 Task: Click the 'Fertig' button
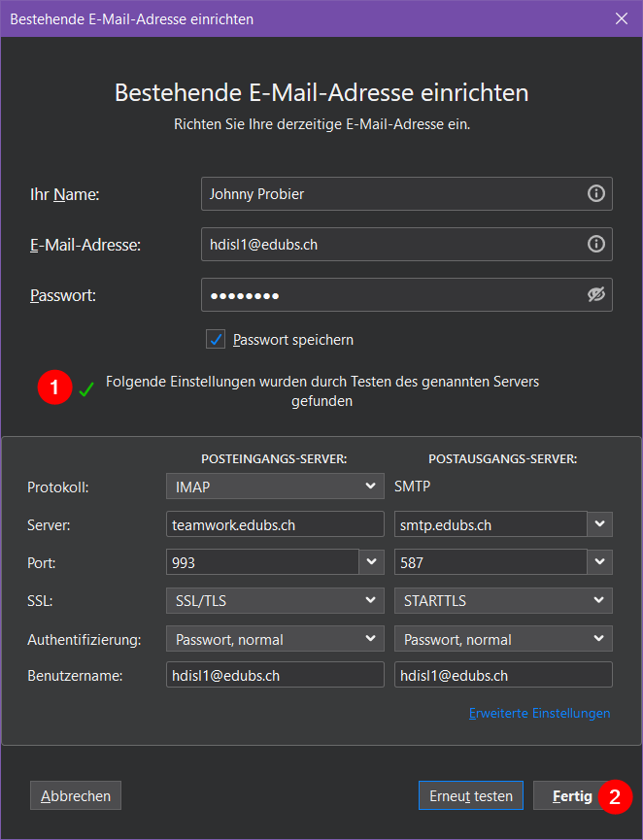[572, 796]
